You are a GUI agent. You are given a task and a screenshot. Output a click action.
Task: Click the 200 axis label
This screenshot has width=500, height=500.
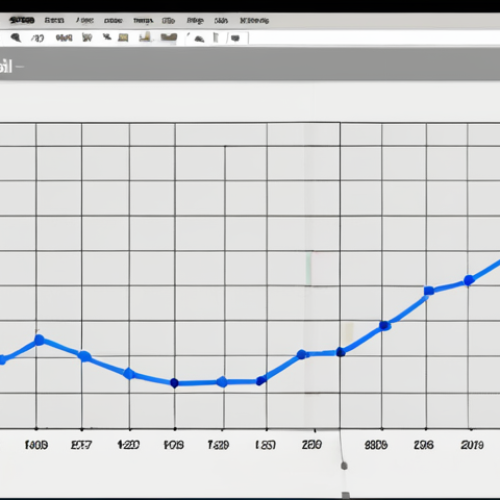click(x=312, y=444)
